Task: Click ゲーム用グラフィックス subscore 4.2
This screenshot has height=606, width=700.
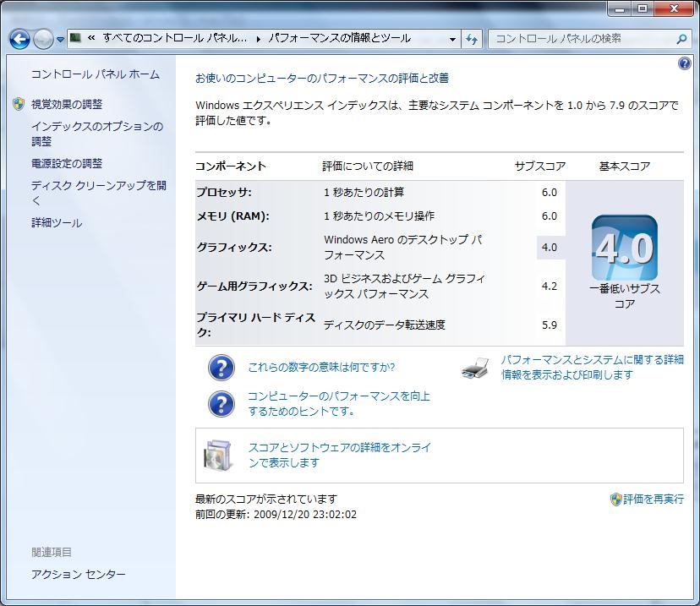Action: (x=550, y=287)
